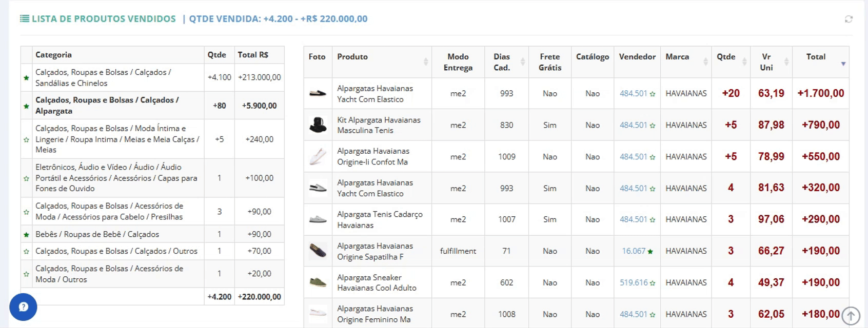Click the sort arrows on product Qtde column
The height and width of the screenshot is (328, 868).
744,62
